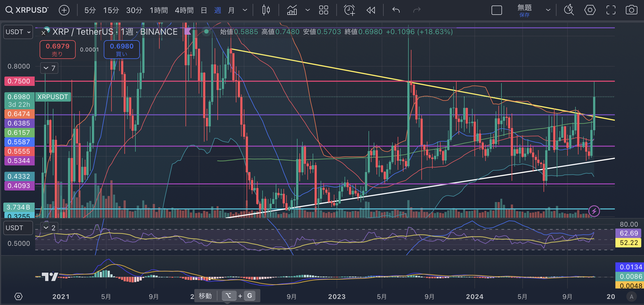Select the 0.4093 price label
Screen dimensions: 644x305
[x=19, y=186]
